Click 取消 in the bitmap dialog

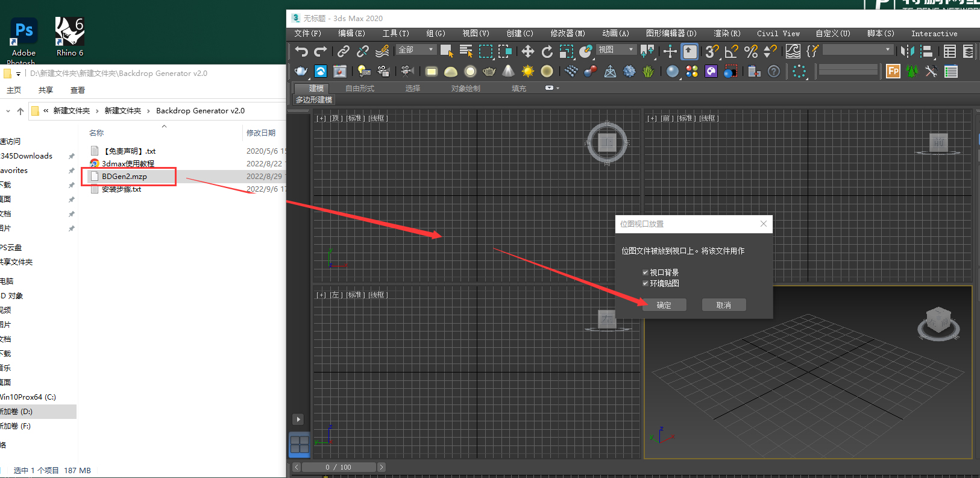(x=723, y=305)
